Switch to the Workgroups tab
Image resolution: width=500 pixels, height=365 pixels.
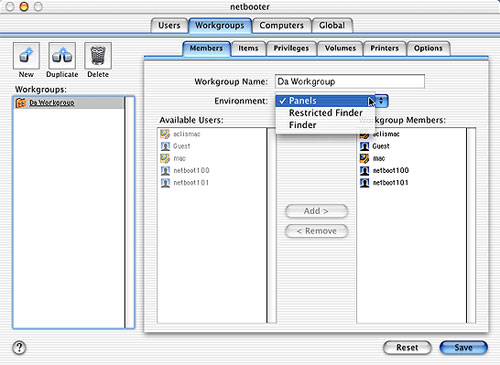[x=220, y=26]
